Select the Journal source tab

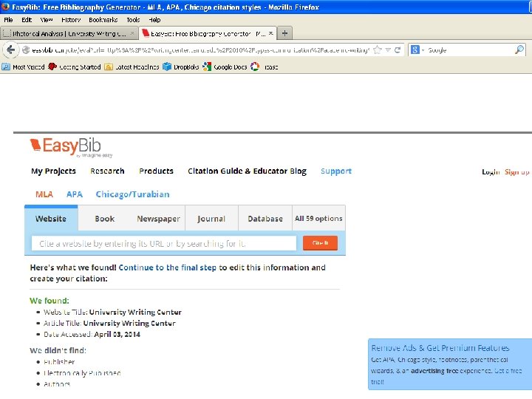point(211,219)
